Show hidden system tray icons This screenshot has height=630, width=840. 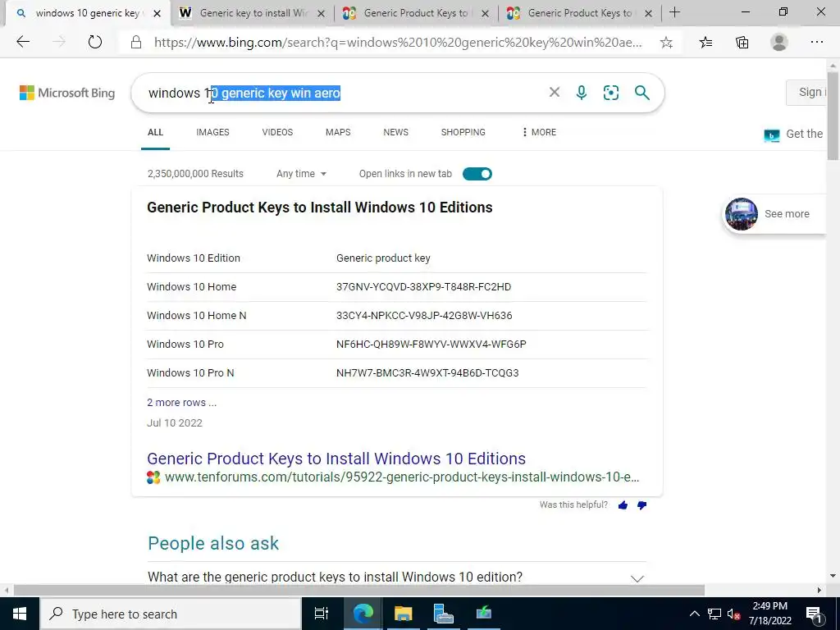(694, 614)
